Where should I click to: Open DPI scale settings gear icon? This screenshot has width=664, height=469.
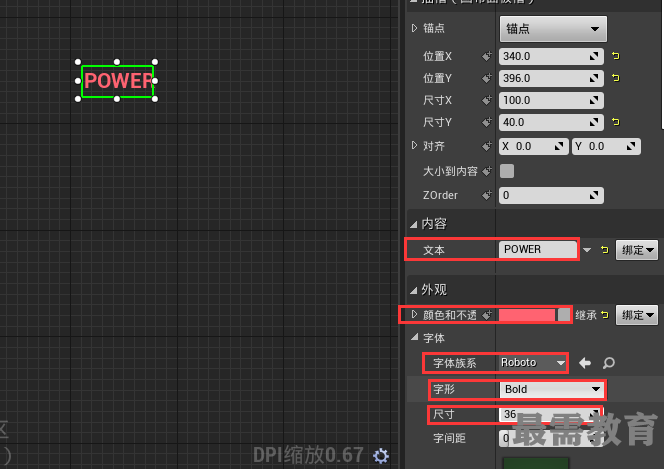(x=381, y=456)
